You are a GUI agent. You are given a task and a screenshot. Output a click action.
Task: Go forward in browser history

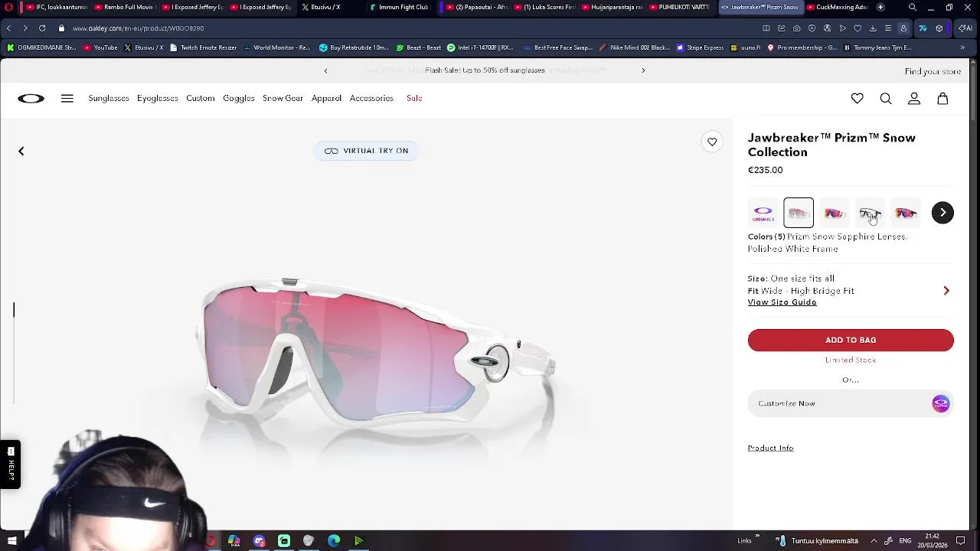tap(25, 28)
